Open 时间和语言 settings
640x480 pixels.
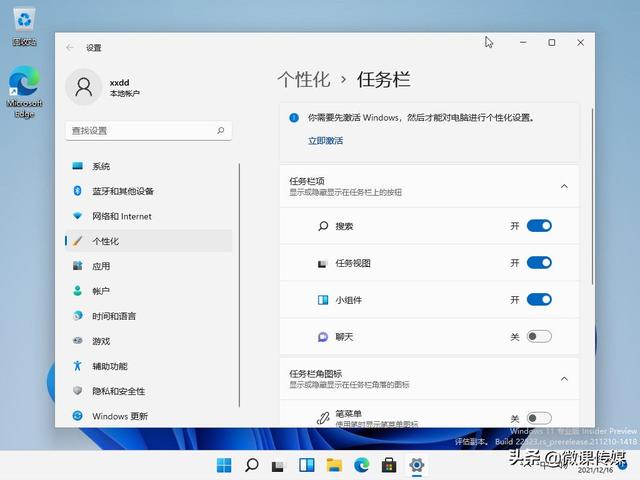pos(149,316)
